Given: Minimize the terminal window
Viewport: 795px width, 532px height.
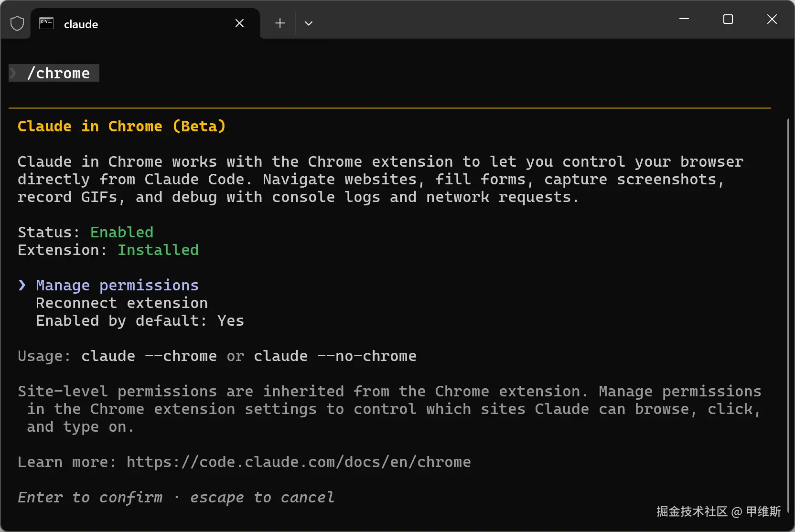Looking at the screenshot, I should [x=684, y=19].
